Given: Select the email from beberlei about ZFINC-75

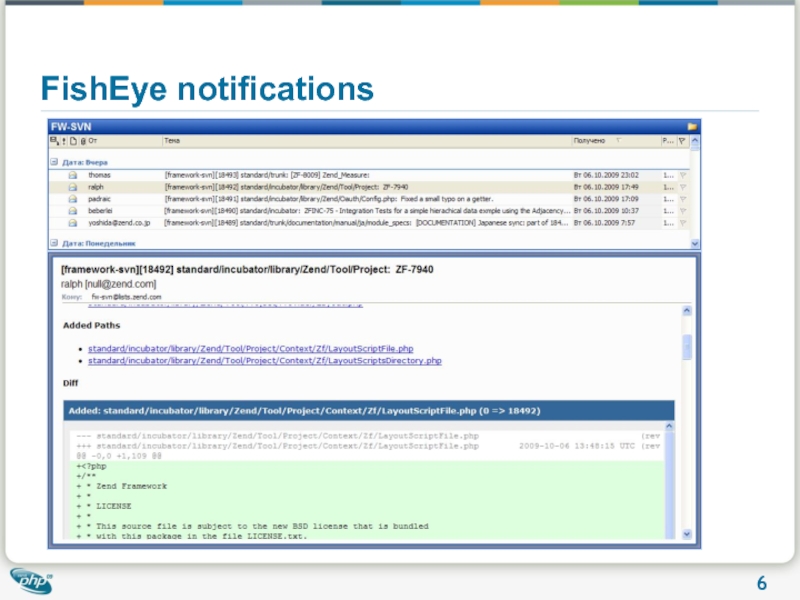Looking at the screenshot, I should tap(366, 211).
